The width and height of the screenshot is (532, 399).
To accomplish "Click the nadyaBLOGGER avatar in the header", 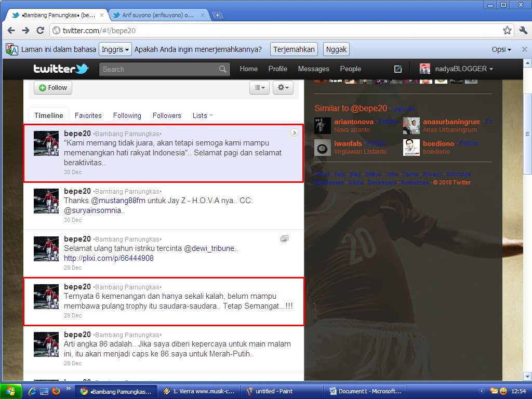I will tap(425, 69).
